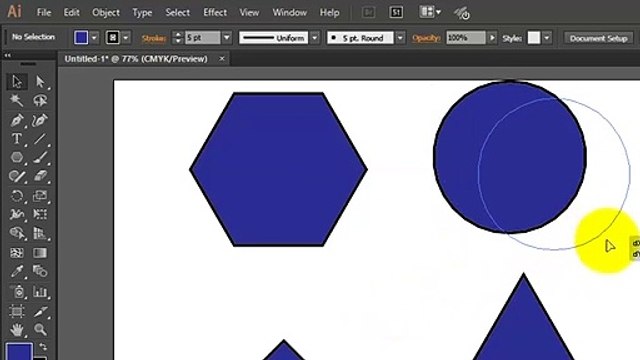Open the Object menu
Image resolution: width=640 pixels, height=360 pixels.
coord(106,13)
